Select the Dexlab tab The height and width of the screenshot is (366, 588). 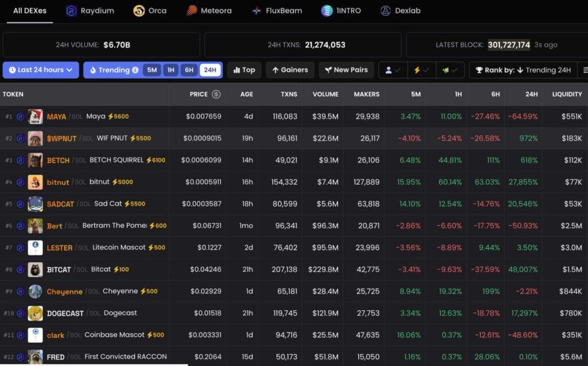tap(400, 11)
